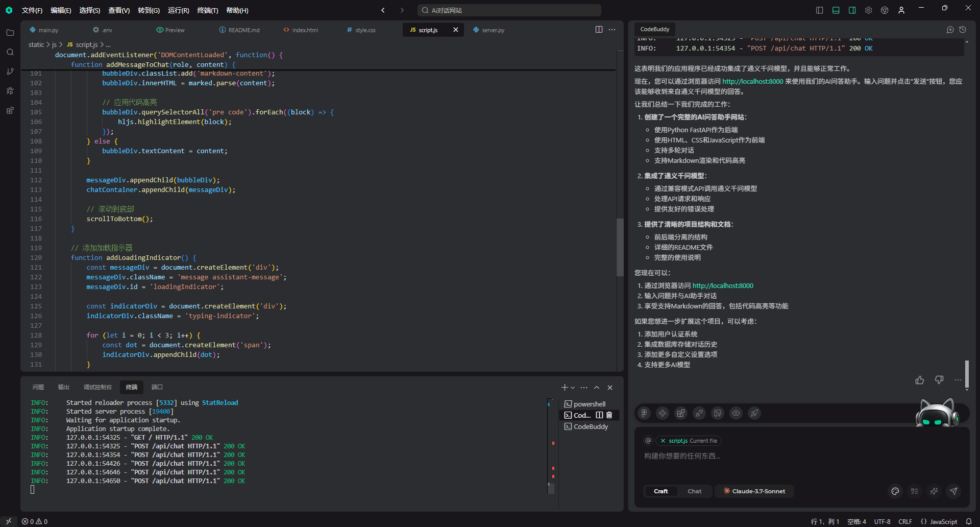Open the 终端(T) menu

coord(208,10)
